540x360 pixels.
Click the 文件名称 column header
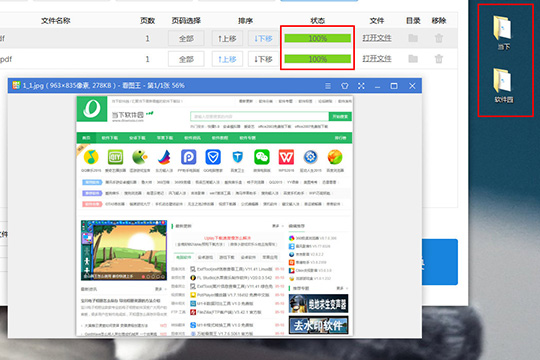tap(56, 21)
